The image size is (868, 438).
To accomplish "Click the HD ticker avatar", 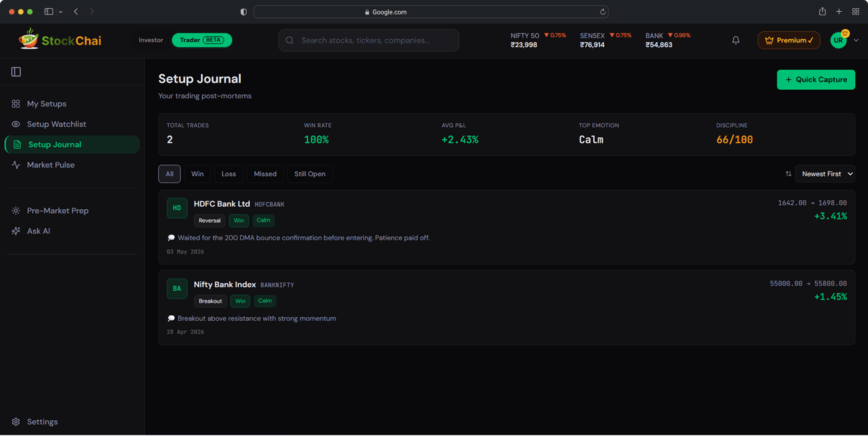I will (177, 208).
